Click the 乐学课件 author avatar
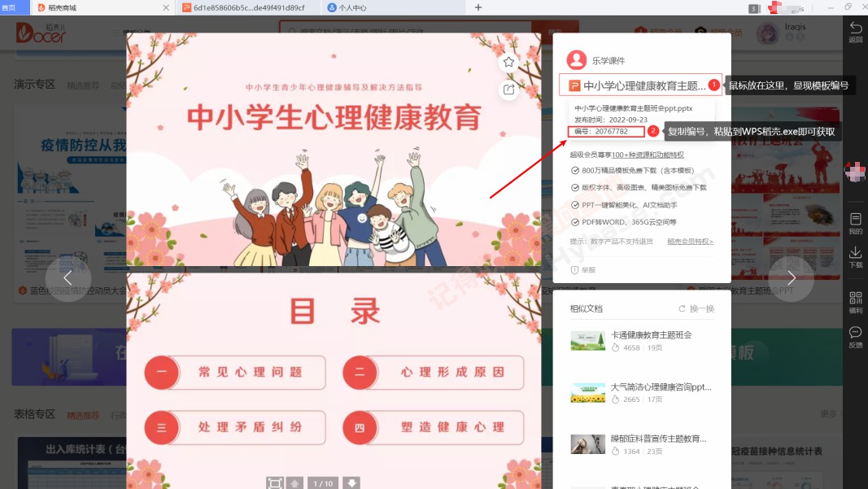Screen dimensions: 868x489 tap(576, 60)
